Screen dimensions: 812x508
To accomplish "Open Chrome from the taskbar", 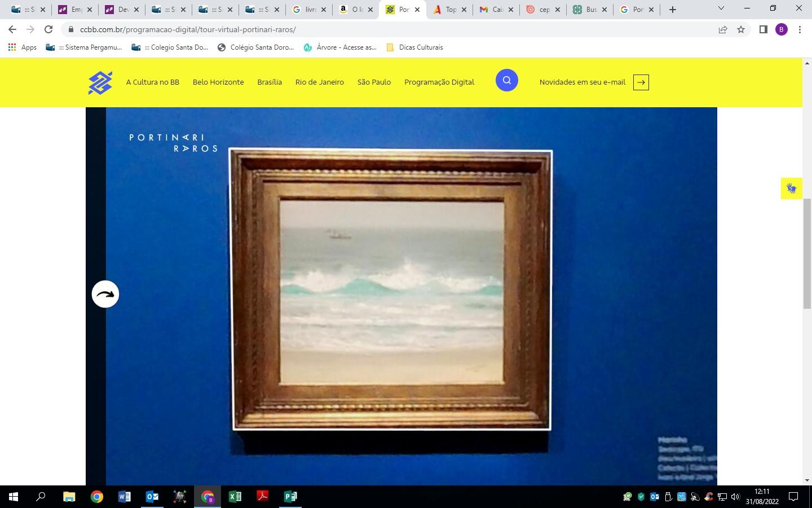I will click(x=97, y=497).
